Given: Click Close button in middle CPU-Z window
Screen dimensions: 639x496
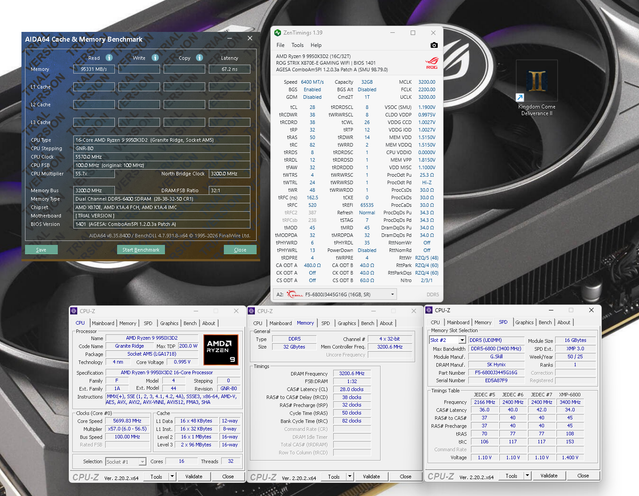Looking at the screenshot, I should pyautogui.click(x=405, y=476).
